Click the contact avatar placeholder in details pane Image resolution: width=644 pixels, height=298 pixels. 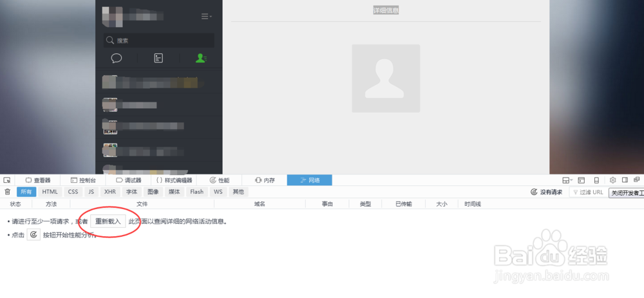386,79
